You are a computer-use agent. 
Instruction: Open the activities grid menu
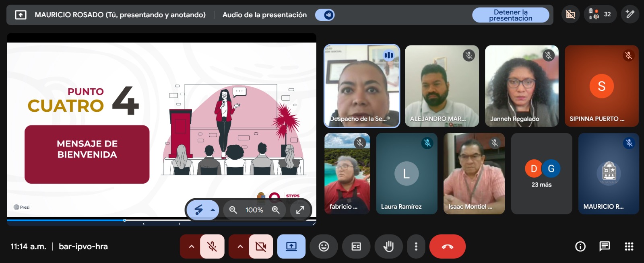(x=629, y=247)
